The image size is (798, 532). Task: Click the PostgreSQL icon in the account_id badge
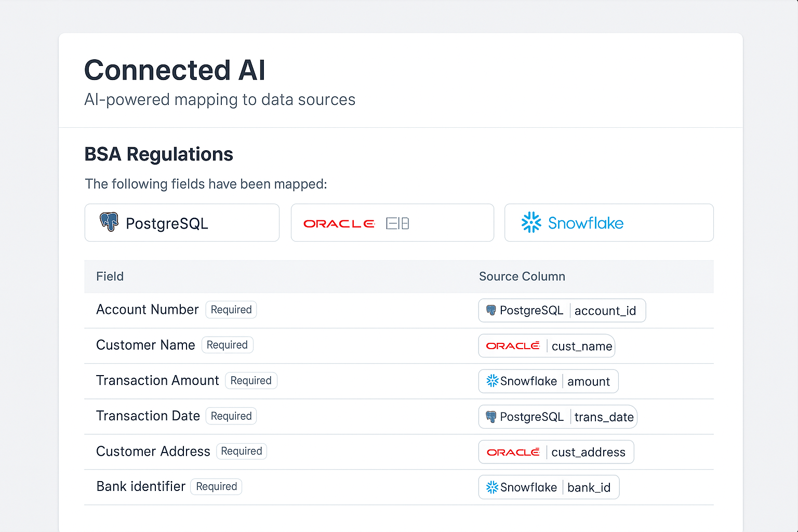click(490, 310)
